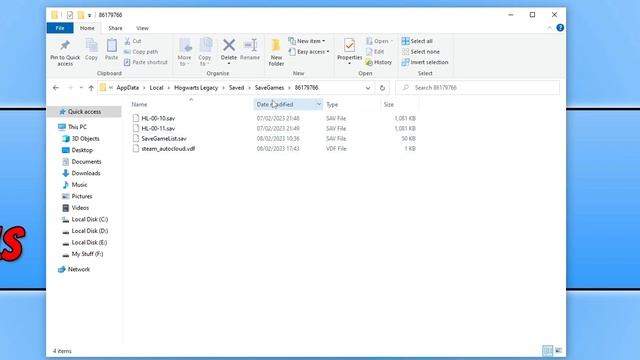
Task: Open file History
Action: 379,62
